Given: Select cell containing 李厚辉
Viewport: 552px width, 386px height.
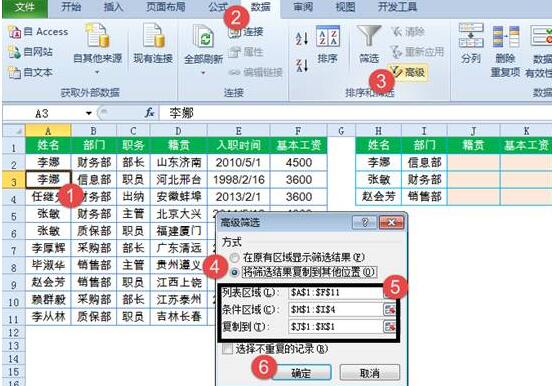Looking at the screenshot, I should point(48,248).
